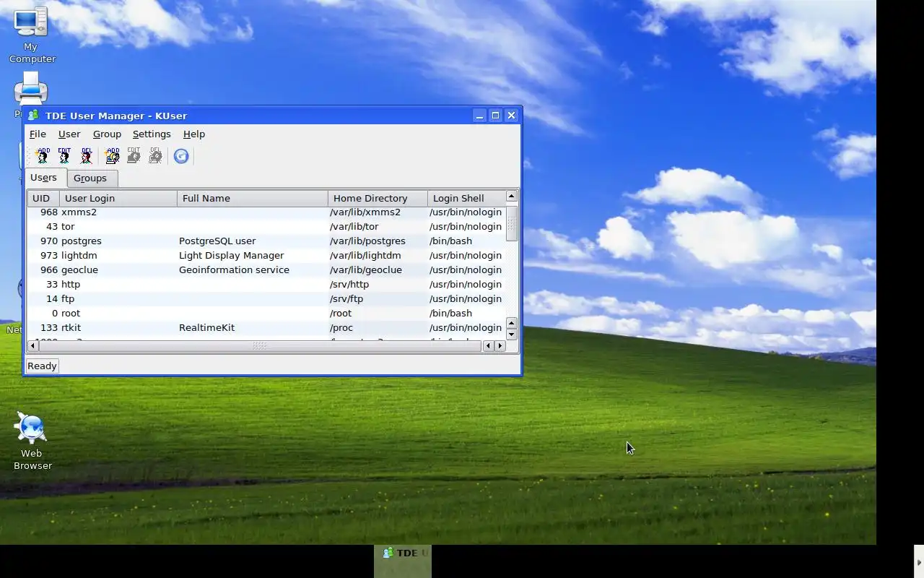Click the /var/lib/xmms2 home directory cell
This screenshot has width=924, height=578.
pyautogui.click(x=365, y=212)
